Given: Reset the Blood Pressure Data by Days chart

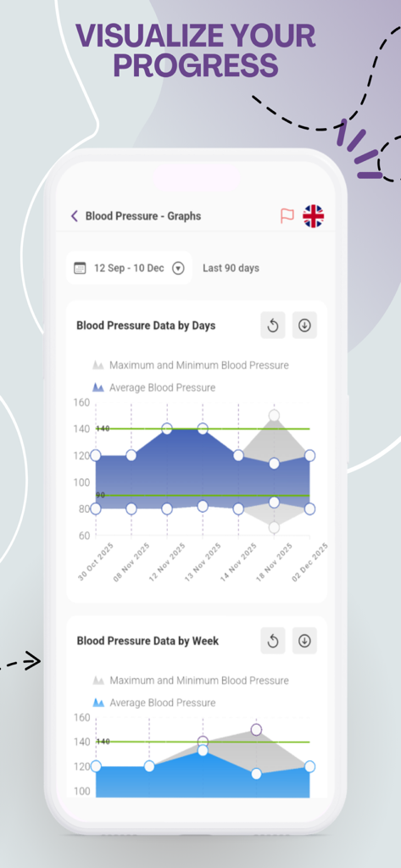Looking at the screenshot, I should 273,325.
